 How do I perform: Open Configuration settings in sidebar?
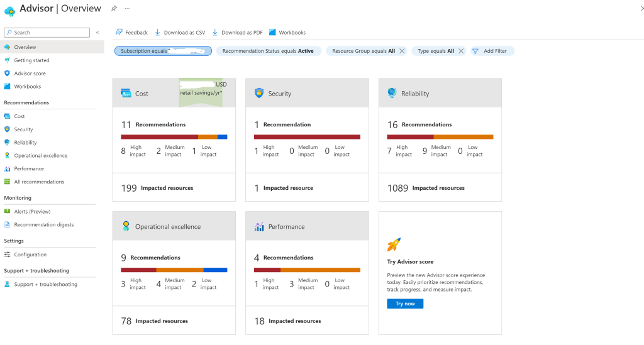(x=30, y=255)
